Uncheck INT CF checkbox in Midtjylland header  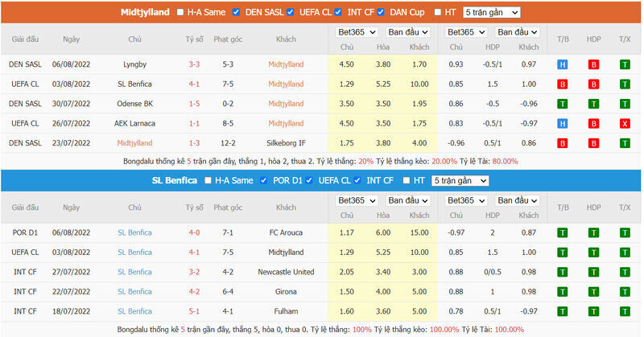tap(338, 12)
